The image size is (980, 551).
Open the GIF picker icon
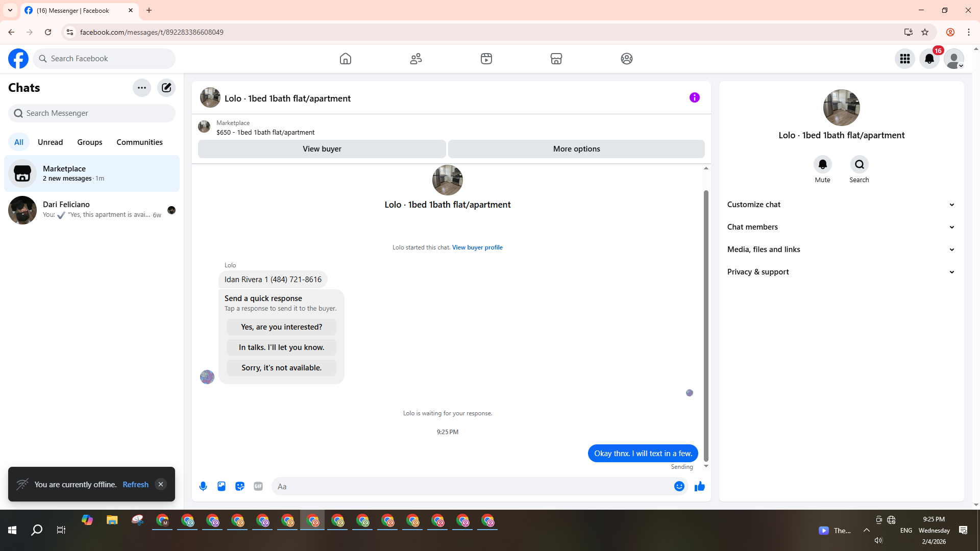(258, 486)
